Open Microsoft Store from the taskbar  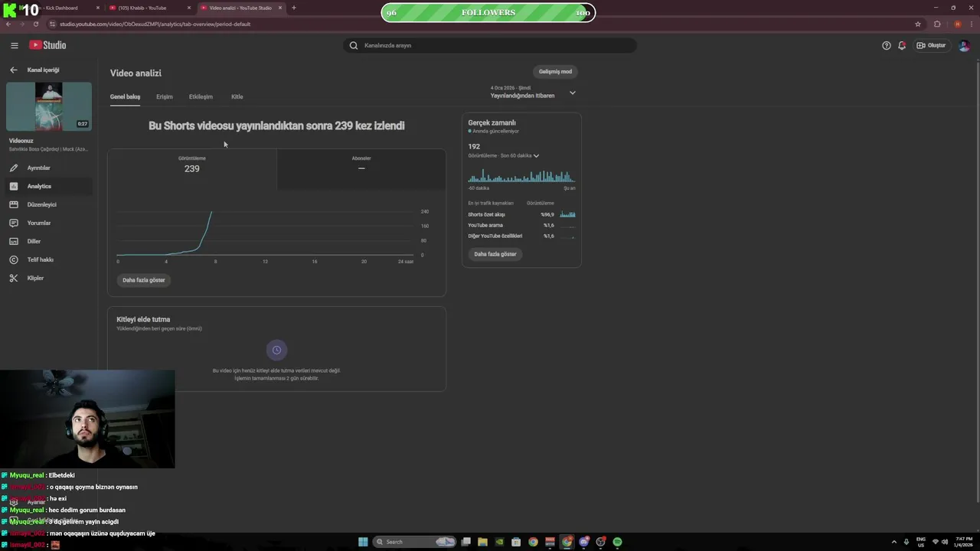coord(516,542)
